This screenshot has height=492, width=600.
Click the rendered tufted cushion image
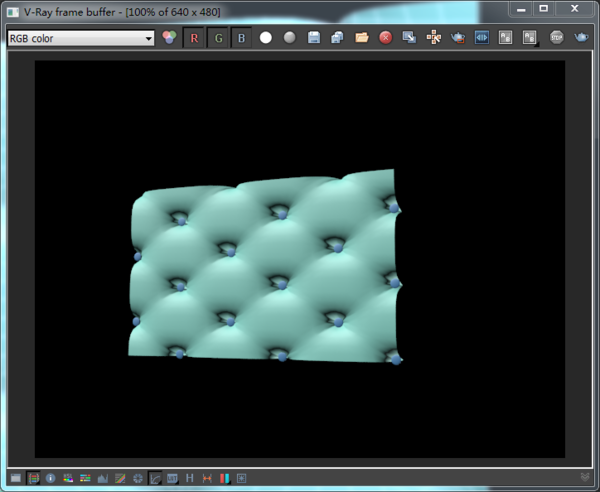265,266
